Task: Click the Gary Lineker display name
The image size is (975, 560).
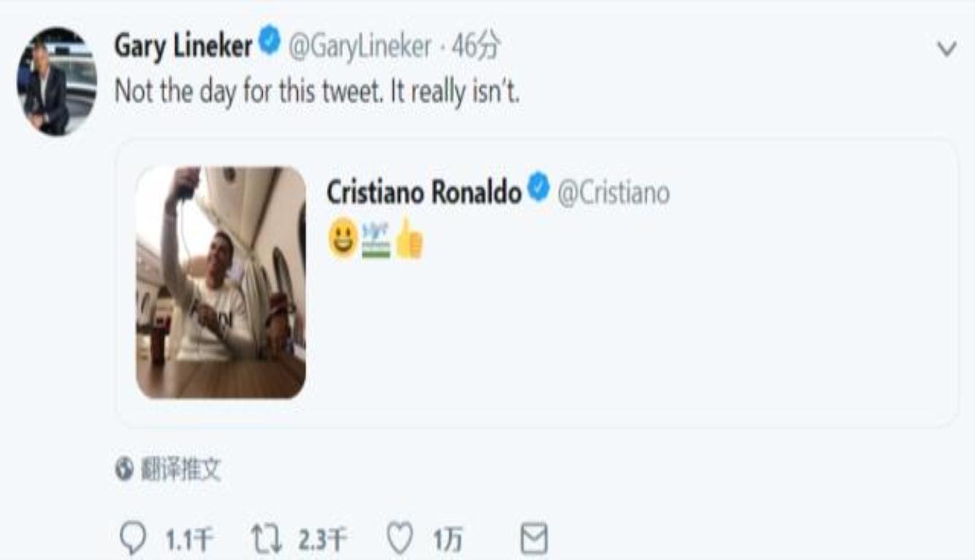Action: (x=183, y=47)
